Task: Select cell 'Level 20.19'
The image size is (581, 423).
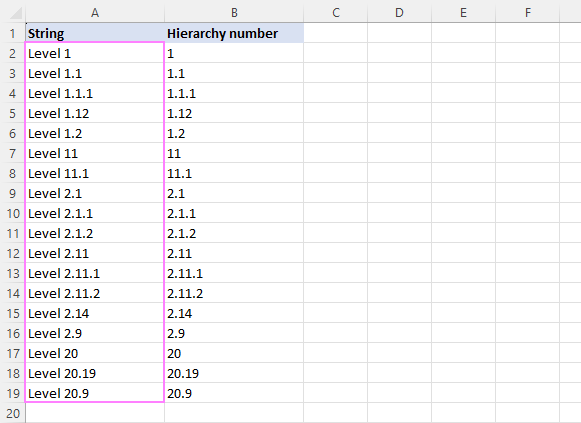Action: tap(95, 373)
